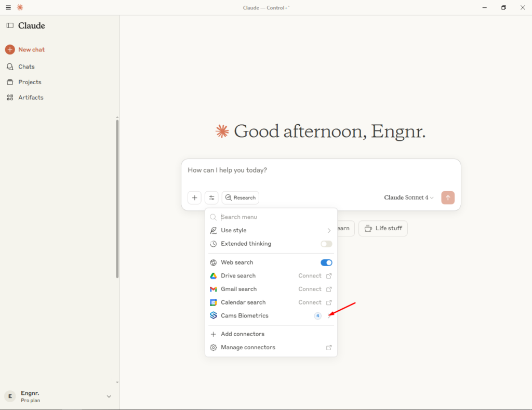532x410 pixels.
Task: Click the Claude starburst logo in title bar
Action: pyautogui.click(x=20, y=7)
